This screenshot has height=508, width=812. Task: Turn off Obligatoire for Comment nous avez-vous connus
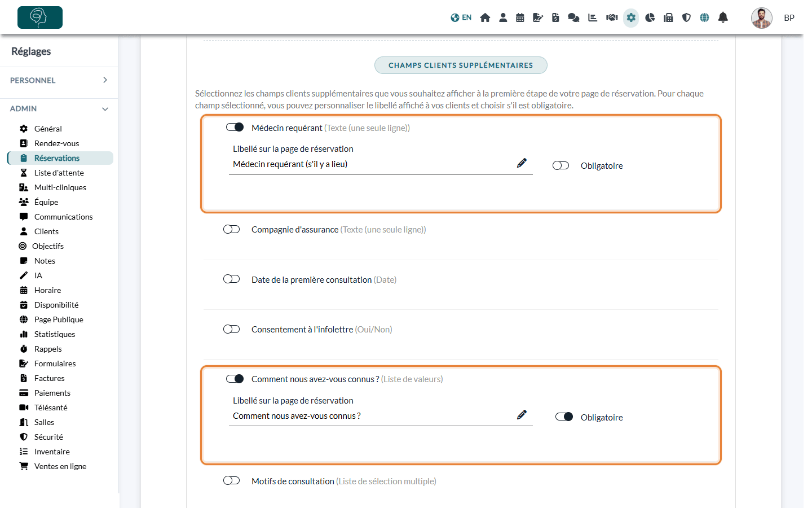[x=564, y=417]
